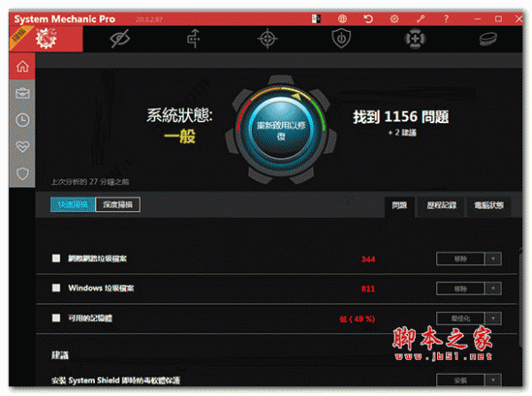Open the shield power module

pyautogui.click(x=341, y=38)
